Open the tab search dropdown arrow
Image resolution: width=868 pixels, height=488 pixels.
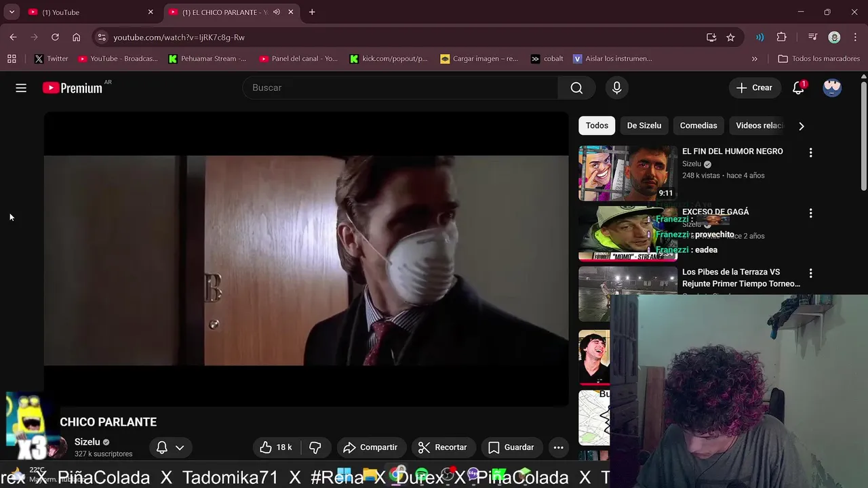point(12,12)
